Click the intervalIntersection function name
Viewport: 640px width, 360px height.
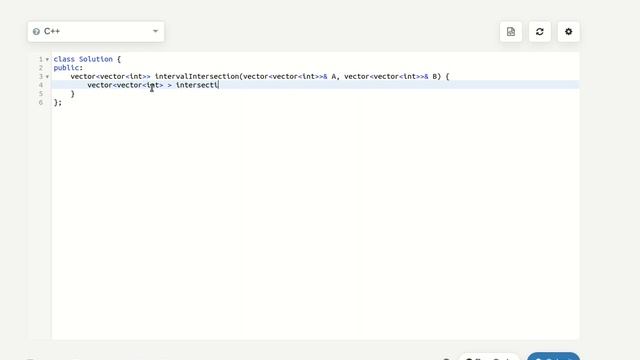click(197, 76)
